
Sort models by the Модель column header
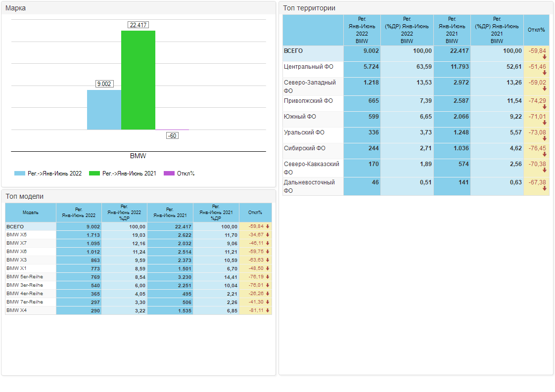pos(30,213)
